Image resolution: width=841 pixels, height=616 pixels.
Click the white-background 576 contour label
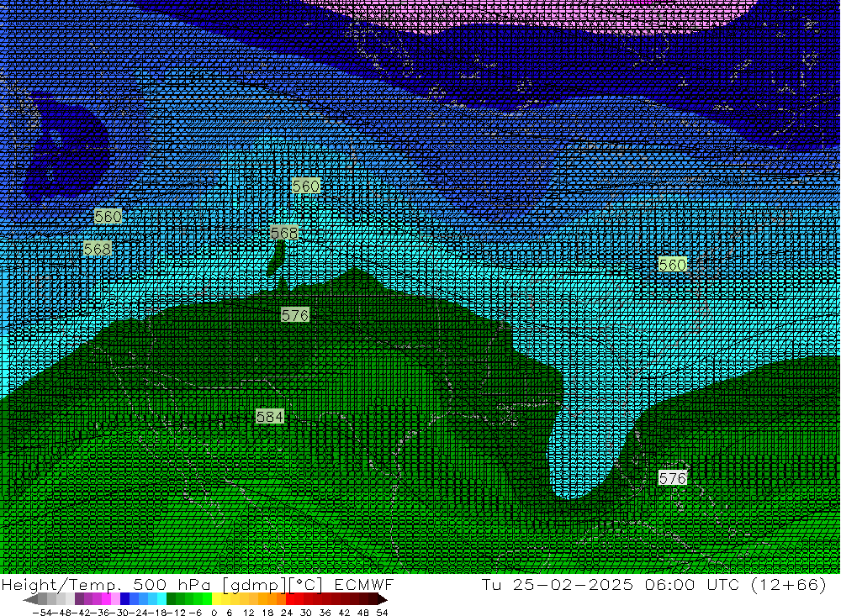click(x=673, y=477)
